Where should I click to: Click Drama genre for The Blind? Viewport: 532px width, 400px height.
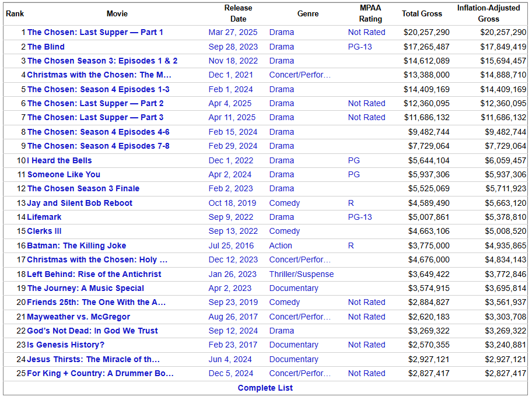pyautogui.click(x=281, y=47)
